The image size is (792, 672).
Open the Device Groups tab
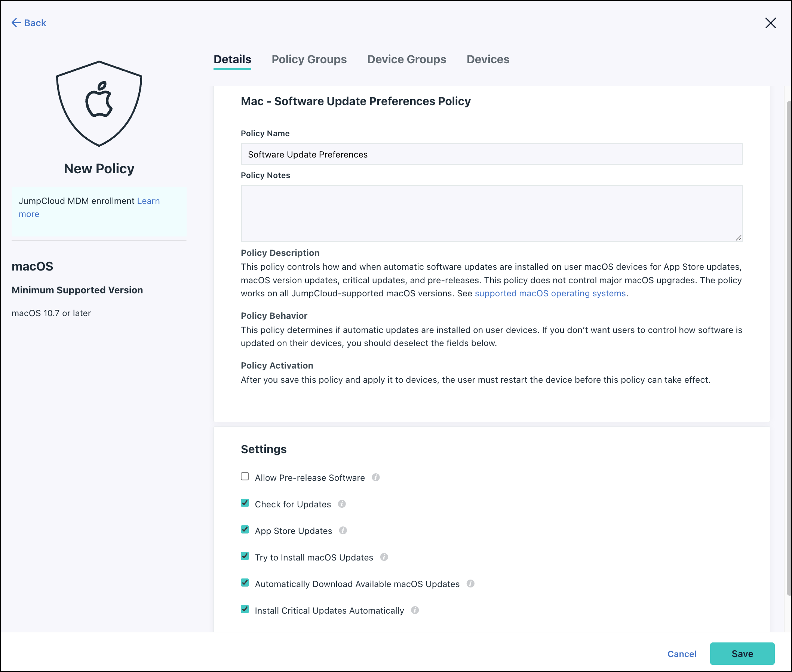tap(406, 59)
